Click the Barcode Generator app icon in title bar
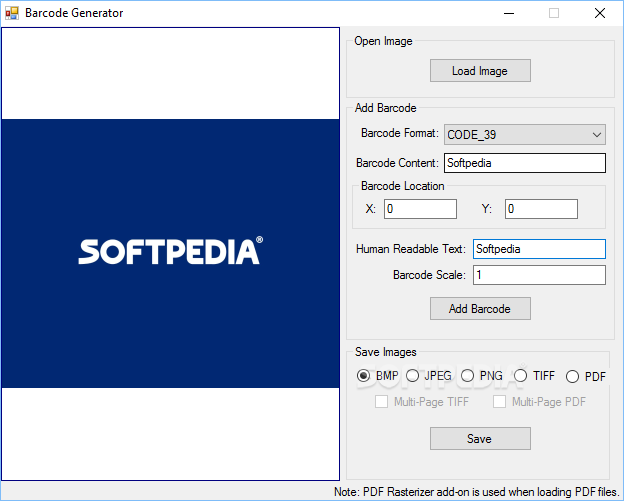The image size is (624, 501). pos(12,13)
